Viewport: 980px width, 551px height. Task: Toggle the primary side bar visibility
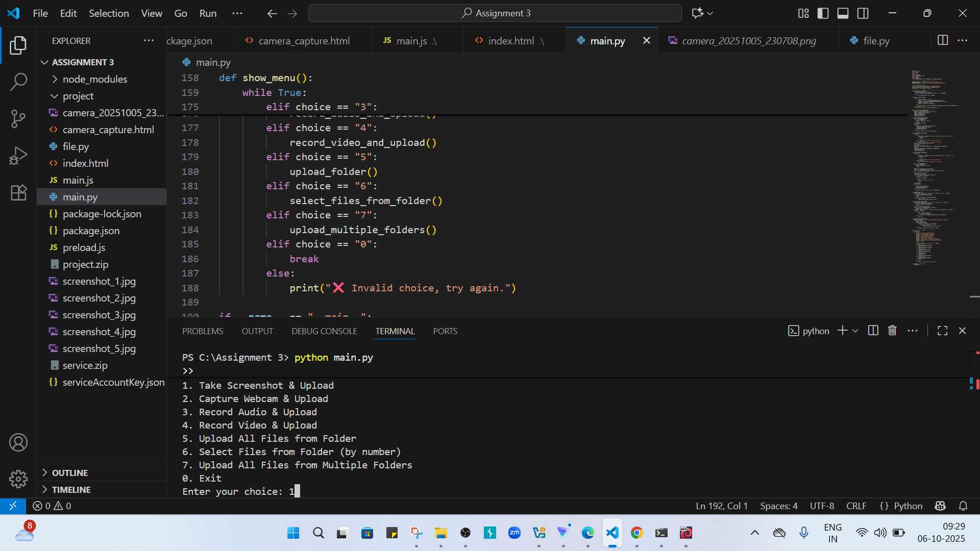point(823,13)
